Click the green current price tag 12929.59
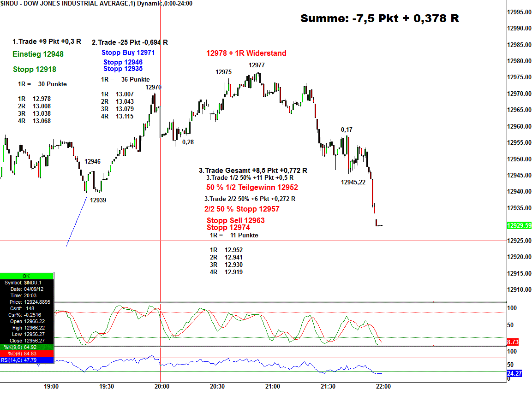532x395 pixels. point(519,225)
